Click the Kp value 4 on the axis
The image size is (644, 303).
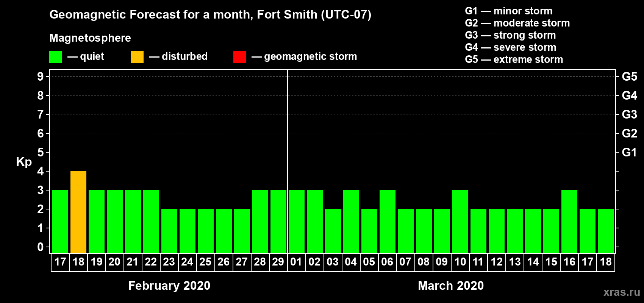pos(41,171)
